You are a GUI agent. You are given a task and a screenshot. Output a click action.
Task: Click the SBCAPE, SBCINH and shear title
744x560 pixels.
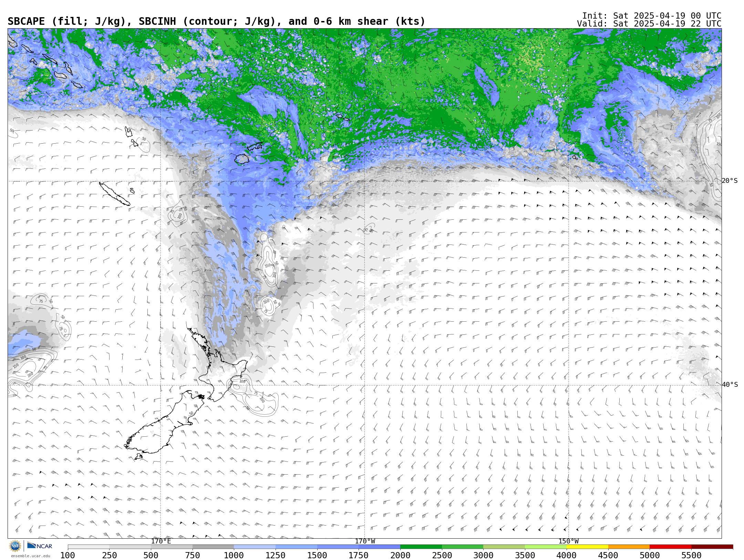[216, 21]
